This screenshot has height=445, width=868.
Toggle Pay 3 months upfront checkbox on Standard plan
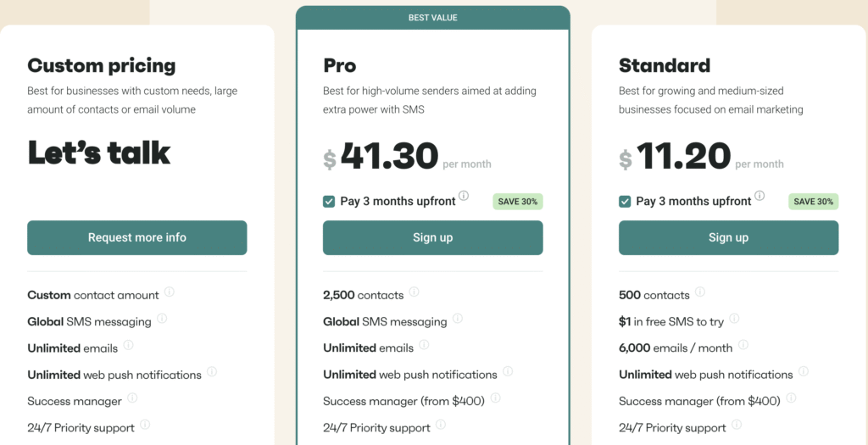(x=625, y=202)
